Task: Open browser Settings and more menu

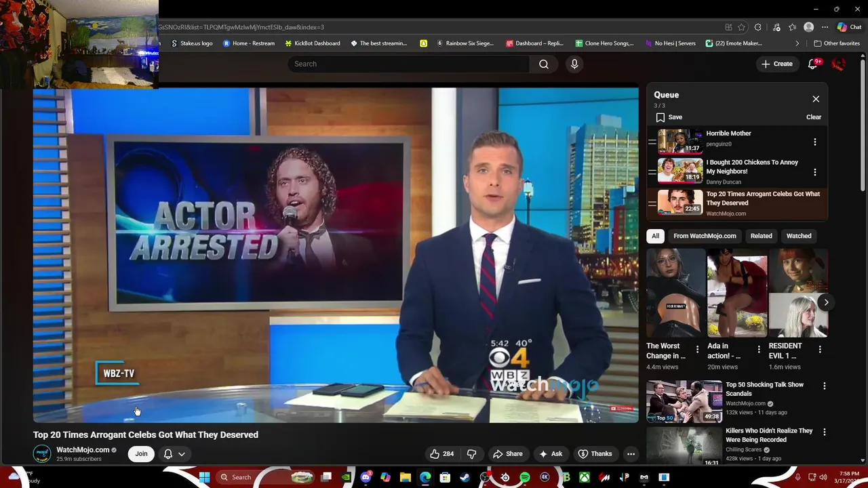Action: 825,27
